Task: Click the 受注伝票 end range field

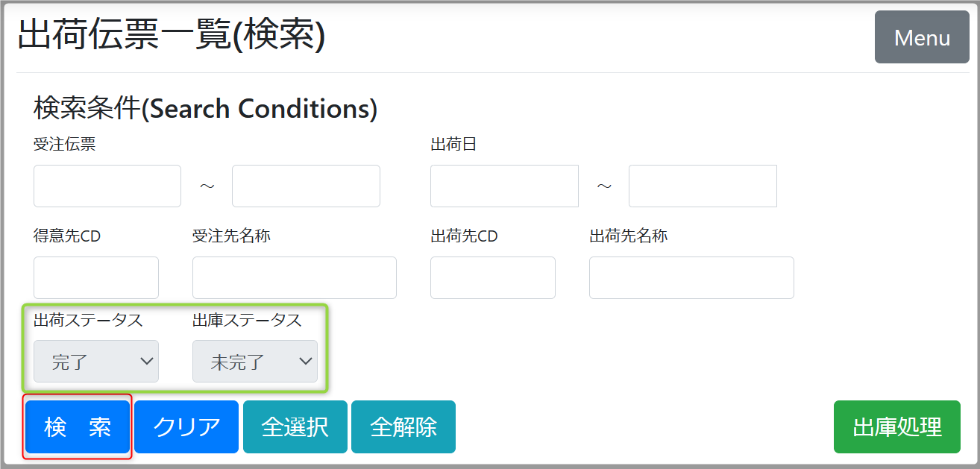Action: click(306, 186)
